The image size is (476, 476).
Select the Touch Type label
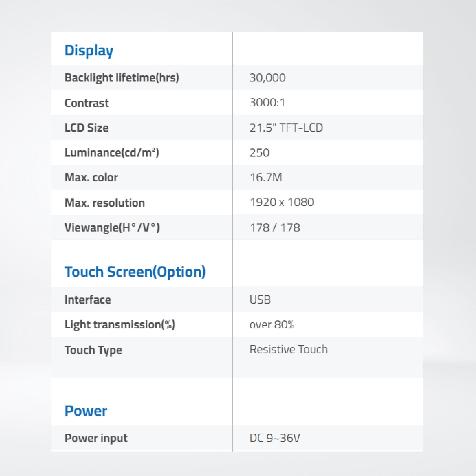coord(93,350)
